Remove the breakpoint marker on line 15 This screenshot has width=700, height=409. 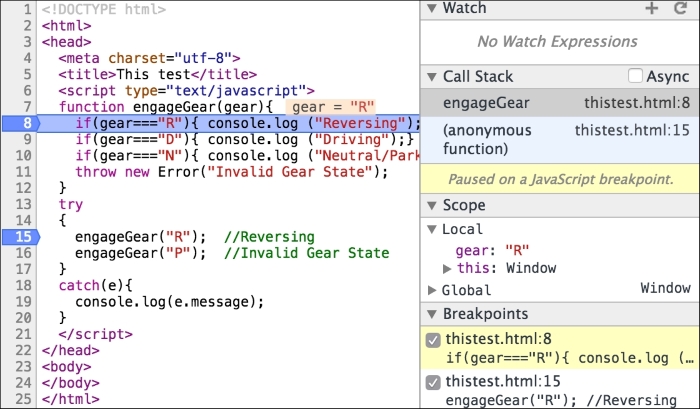click(x=21, y=237)
